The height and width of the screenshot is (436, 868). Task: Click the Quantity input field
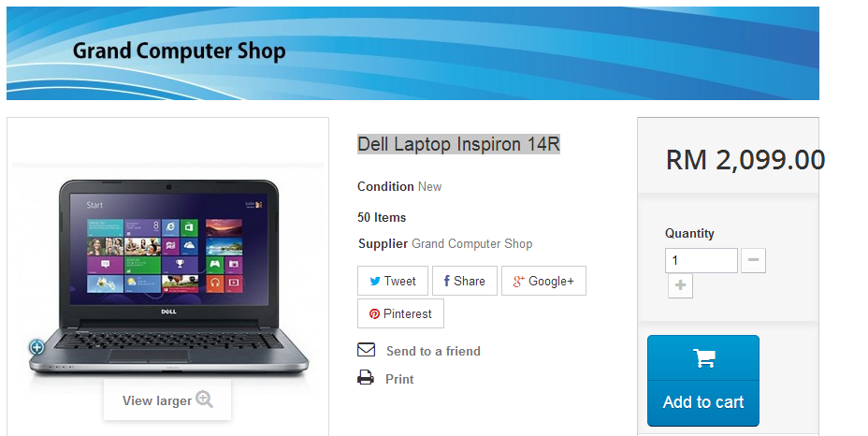701,260
